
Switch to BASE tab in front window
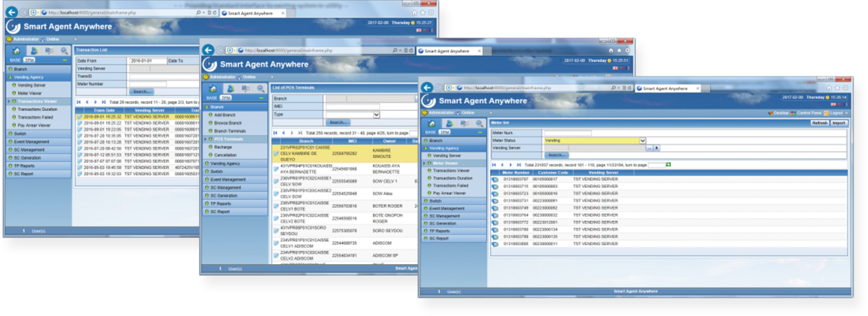[431, 132]
